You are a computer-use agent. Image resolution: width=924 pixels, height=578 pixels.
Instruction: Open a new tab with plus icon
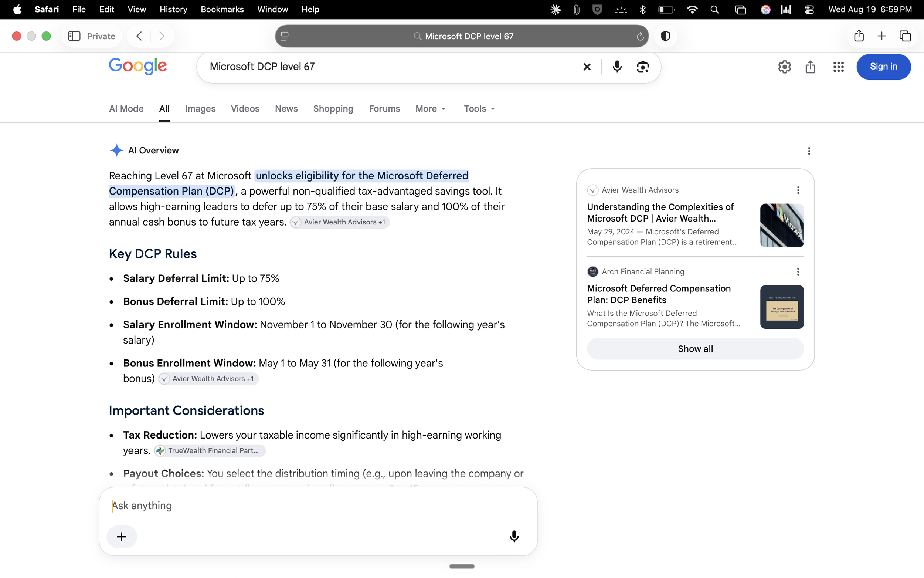(881, 36)
